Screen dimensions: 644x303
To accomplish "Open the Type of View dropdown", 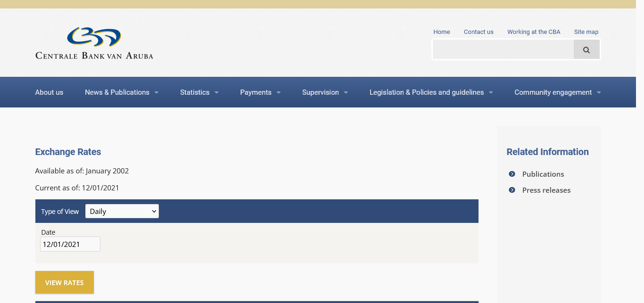I will (x=122, y=211).
